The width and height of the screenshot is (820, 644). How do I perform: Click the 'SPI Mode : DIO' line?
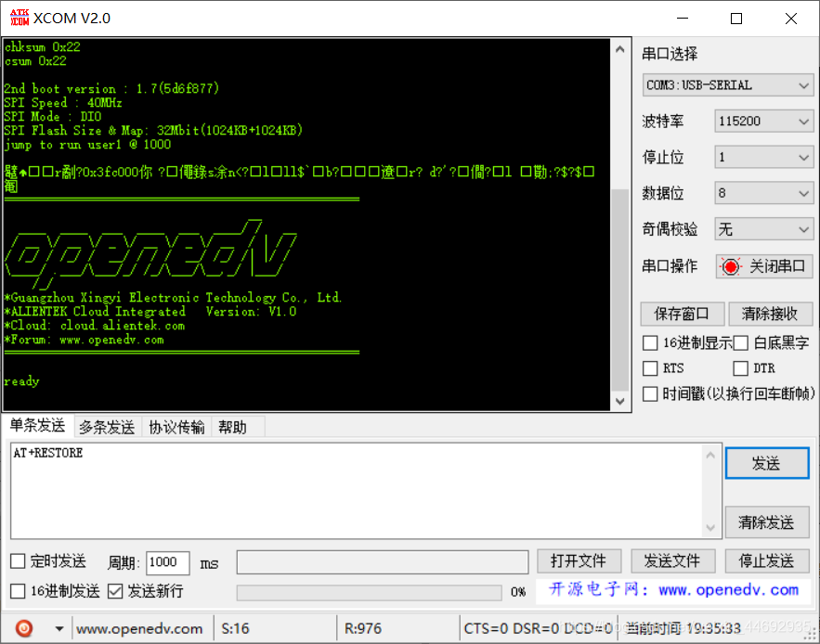(x=53, y=117)
